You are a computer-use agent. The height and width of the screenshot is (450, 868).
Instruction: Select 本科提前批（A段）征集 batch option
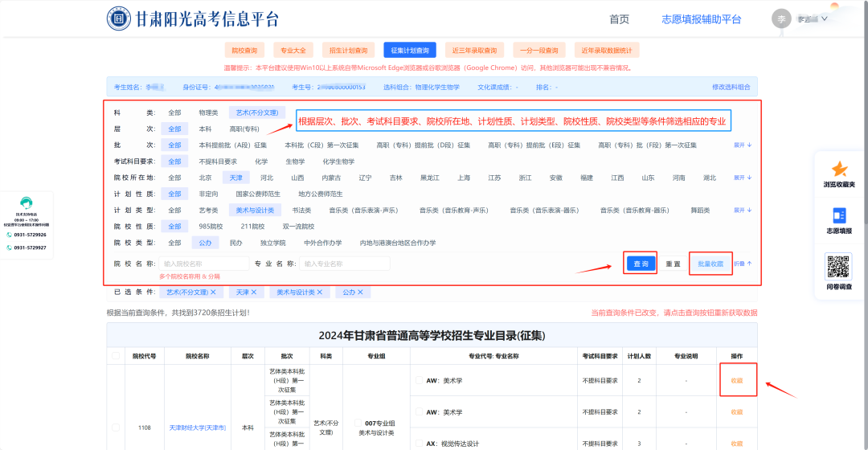232,145
